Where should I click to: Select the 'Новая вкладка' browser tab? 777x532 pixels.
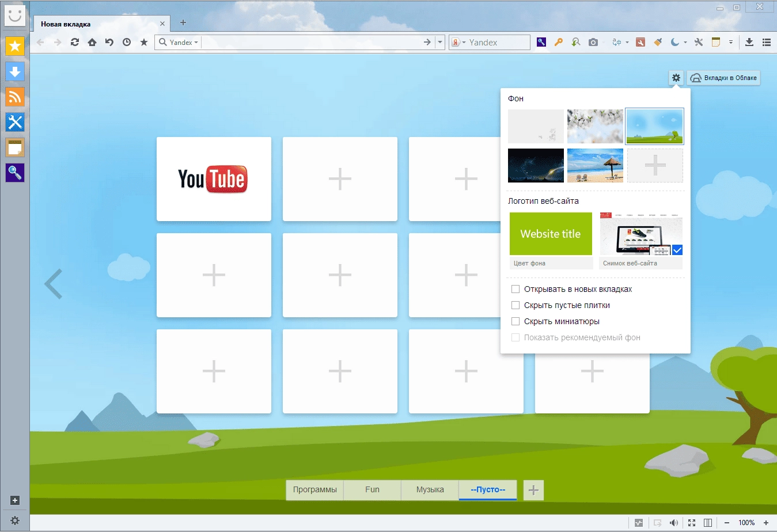101,24
